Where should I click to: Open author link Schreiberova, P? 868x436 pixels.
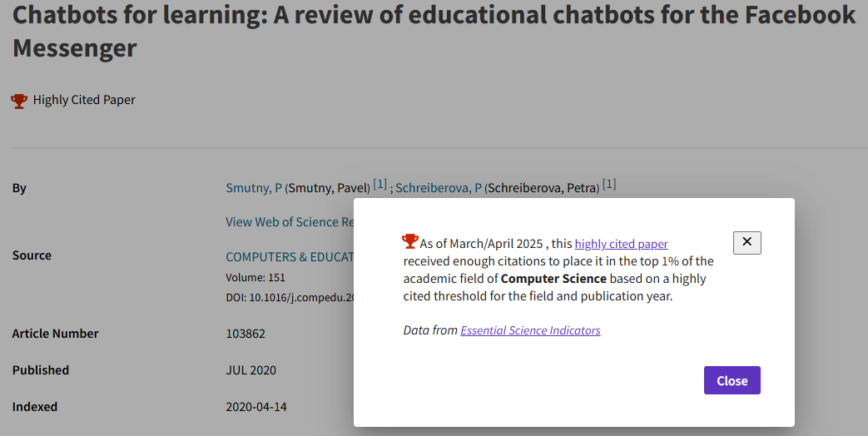coord(439,188)
